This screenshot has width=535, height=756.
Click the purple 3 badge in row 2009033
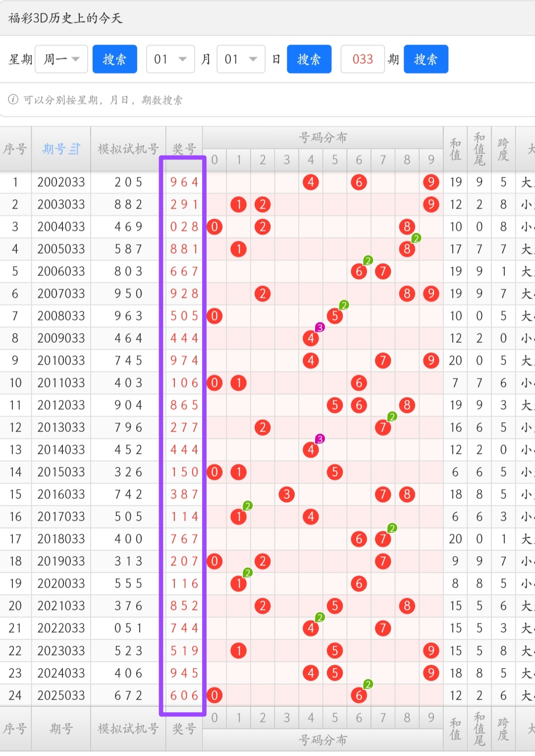point(320,327)
